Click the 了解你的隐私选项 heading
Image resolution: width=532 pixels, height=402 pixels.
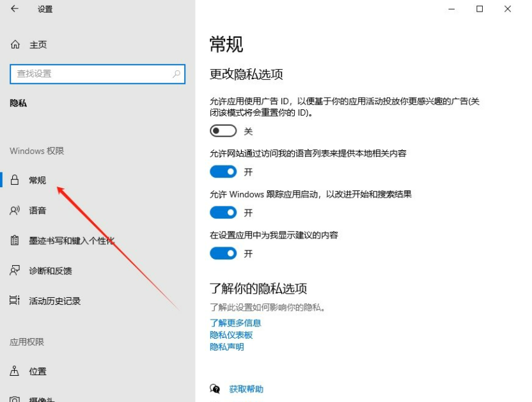pyautogui.click(x=258, y=288)
